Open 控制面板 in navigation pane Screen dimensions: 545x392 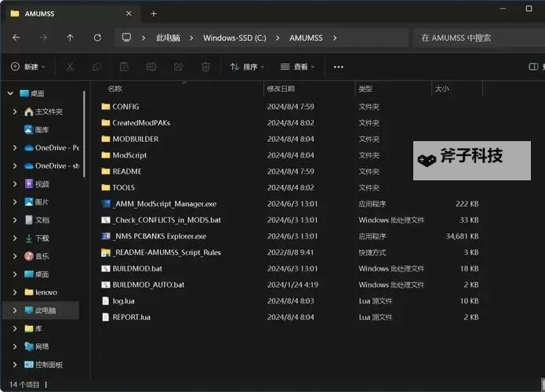[x=43, y=365]
